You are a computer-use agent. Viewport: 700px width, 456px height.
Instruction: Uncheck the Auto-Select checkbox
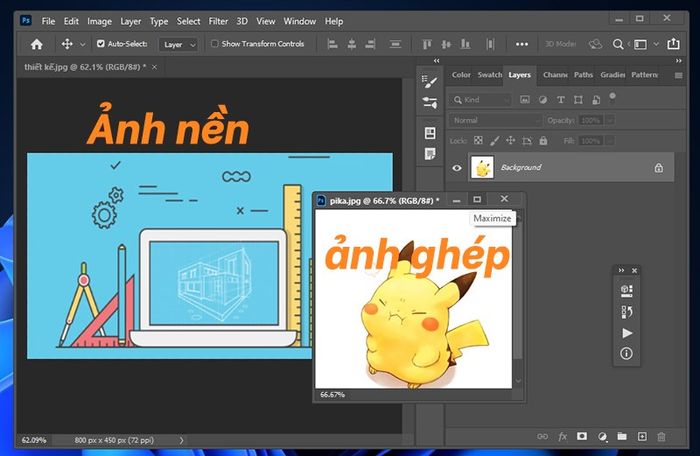[101, 44]
